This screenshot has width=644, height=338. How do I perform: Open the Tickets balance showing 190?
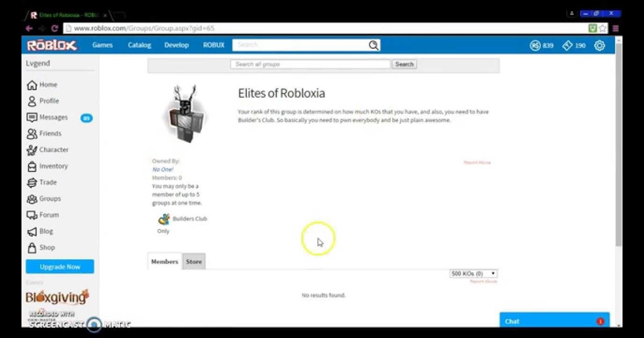pos(574,46)
